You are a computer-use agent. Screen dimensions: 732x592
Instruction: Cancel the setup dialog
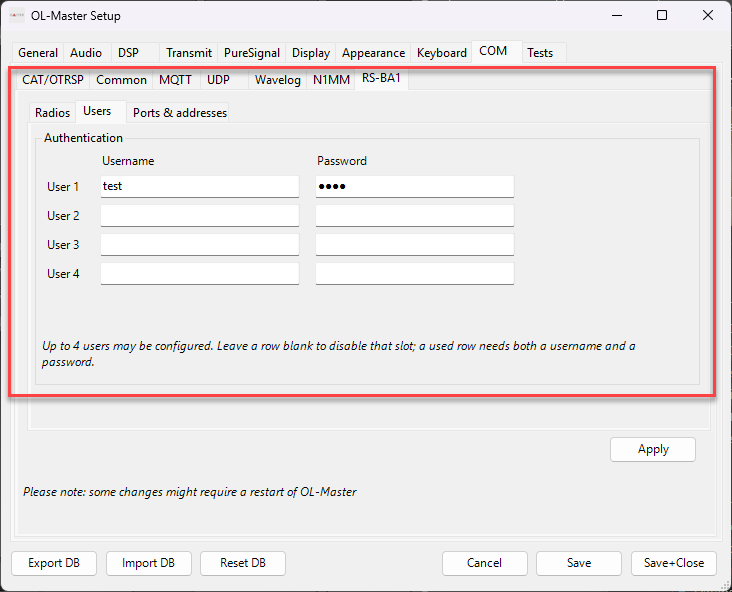pyautogui.click(x=485, y=563)
